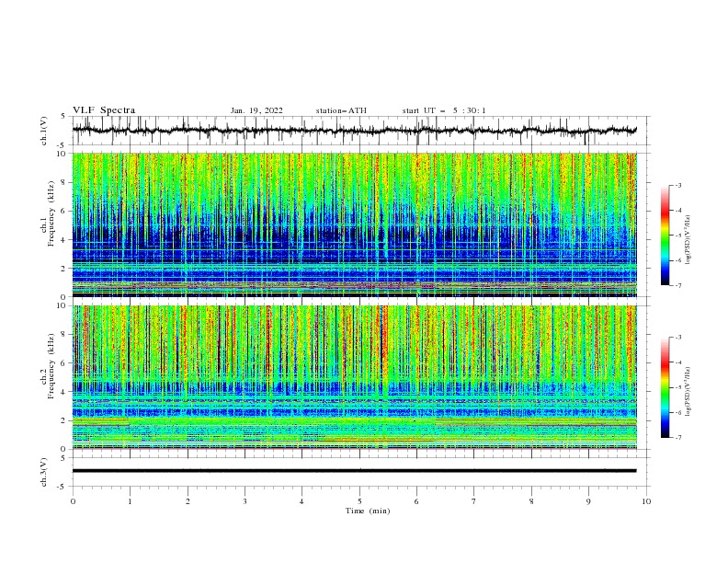Click the 'station=ATH' label
This screenshot has width=728, height=563.
pyautogui.click(x=341, y=110)
